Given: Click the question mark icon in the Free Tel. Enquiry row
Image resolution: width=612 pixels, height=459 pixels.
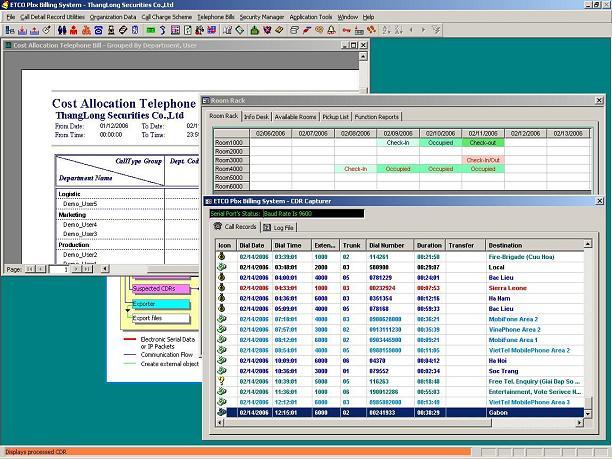Looking at the screenshot, I should (224, 382).
